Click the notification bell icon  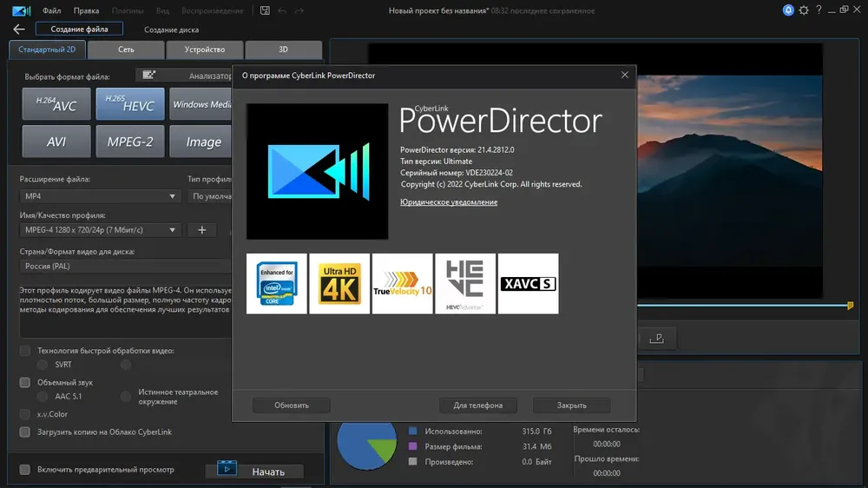tap(788, 10)
